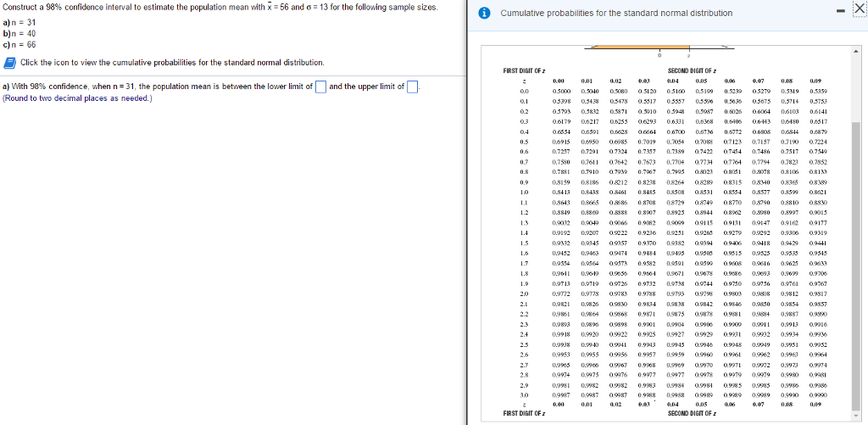Focus the upper limit answer box
This screenshot has height=425, width=868.
point(412,87)
